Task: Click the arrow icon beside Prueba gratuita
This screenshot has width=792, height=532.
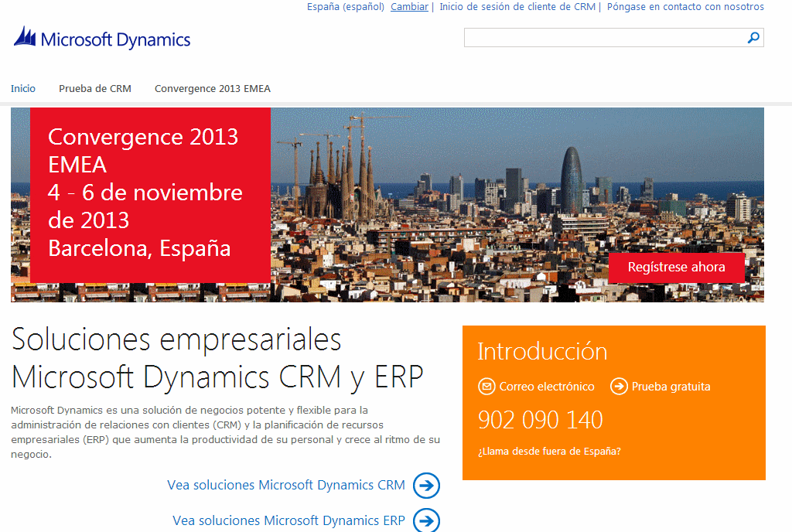Action: pyautogui.click(x=619, y=386)
